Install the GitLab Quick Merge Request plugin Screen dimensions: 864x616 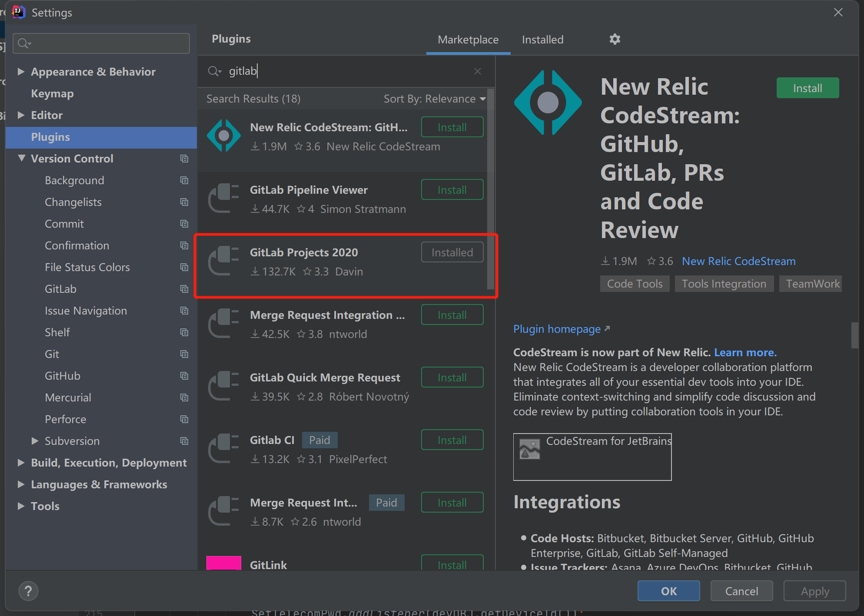tap(452, 378)
